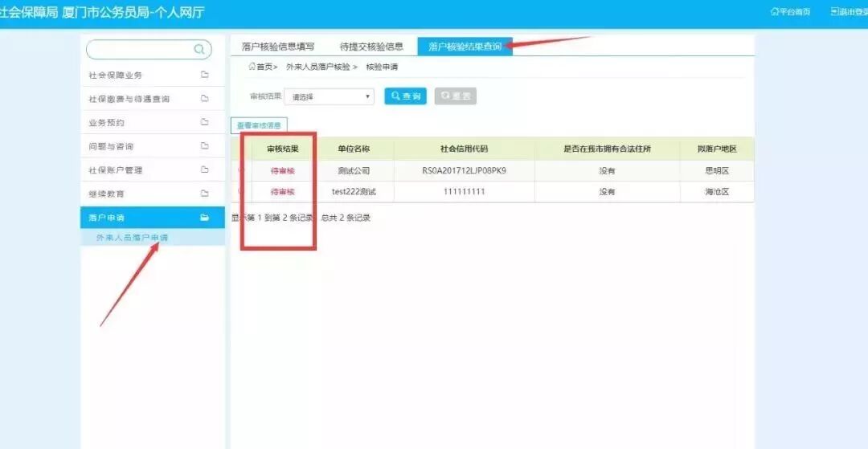Image resolution: width=868 pixels, height=449 pixels.
Task: Click the 社会信用代码 column header
Action: point(464,149)
